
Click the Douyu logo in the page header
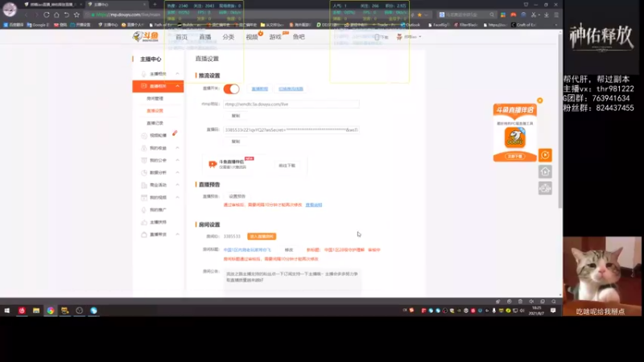pos(146,36)
